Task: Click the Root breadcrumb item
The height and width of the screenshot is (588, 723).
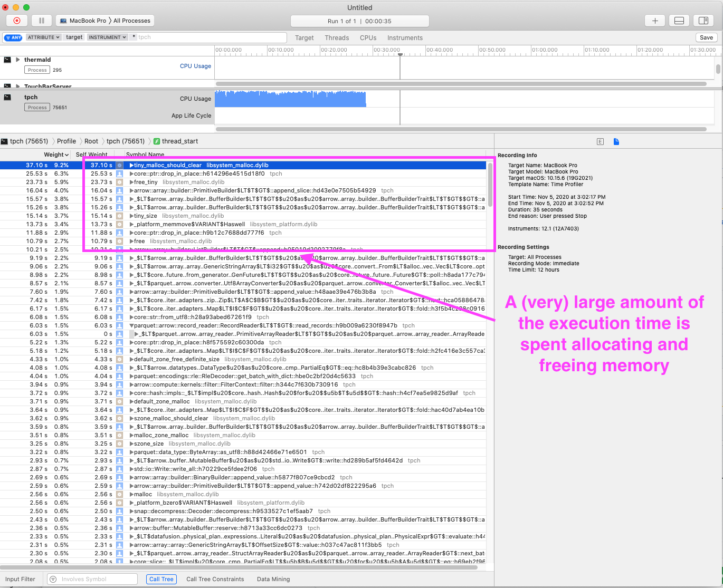Action: pyautogui.click(x=91, y=141)
